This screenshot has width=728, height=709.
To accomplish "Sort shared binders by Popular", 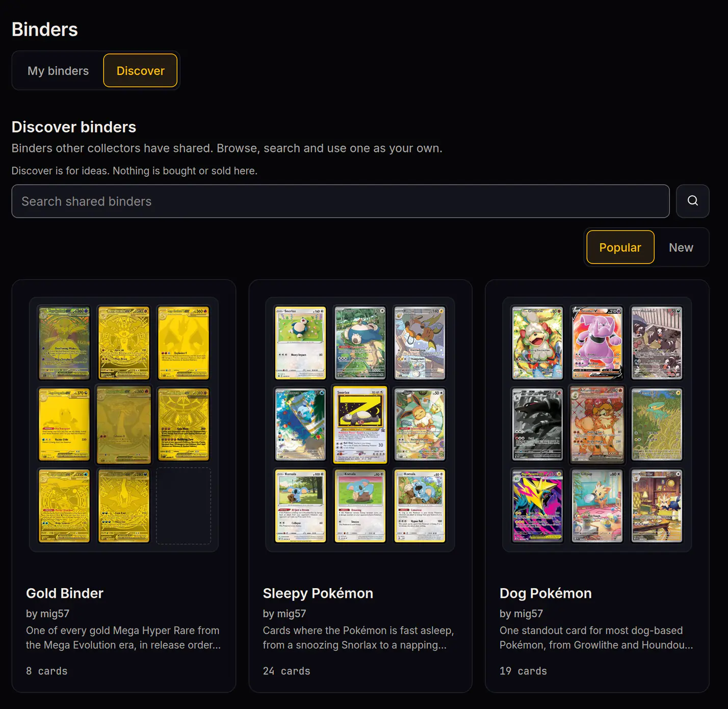I will coord(620,247).
